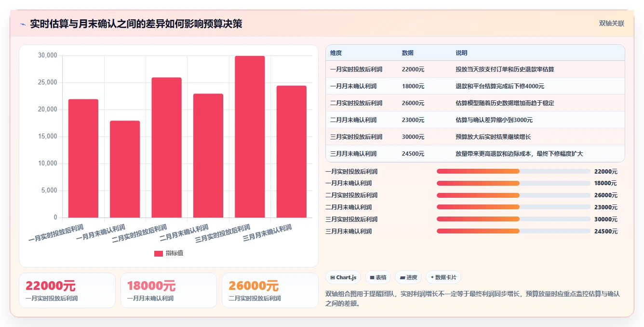Click the progress bar for 三月月末确认利润
644x327 pixels.
pos(513,232)
